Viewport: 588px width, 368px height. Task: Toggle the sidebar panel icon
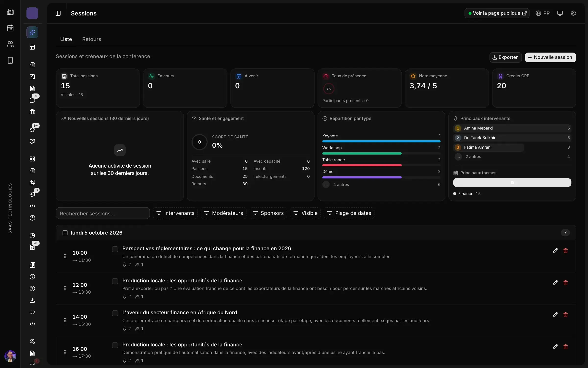click(58, 13)
